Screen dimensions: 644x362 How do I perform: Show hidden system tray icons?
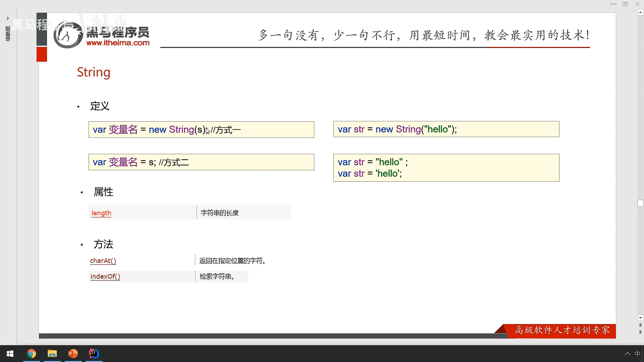click(627, 354)
